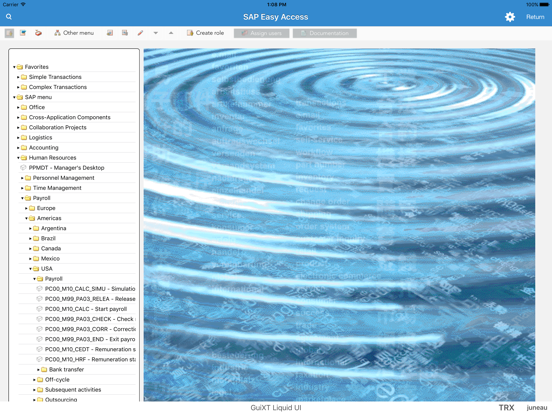Image resolution: width=552 pixels, height=414 pixels.
Task: Expand the Office folder
Action: [x=18, y=107]
